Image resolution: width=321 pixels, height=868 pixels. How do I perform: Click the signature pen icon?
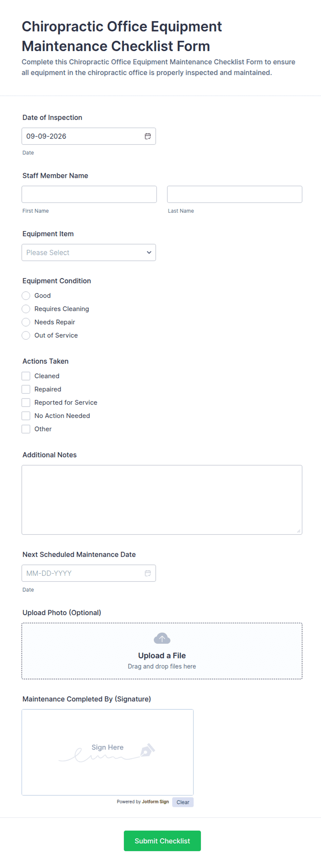pos(148,750)
